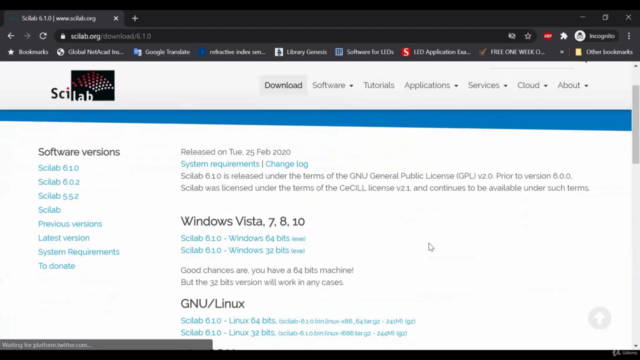Open the Software for LEDs bookmark
The height and width of the screenshot is (360, 640).
click(364, 52)
